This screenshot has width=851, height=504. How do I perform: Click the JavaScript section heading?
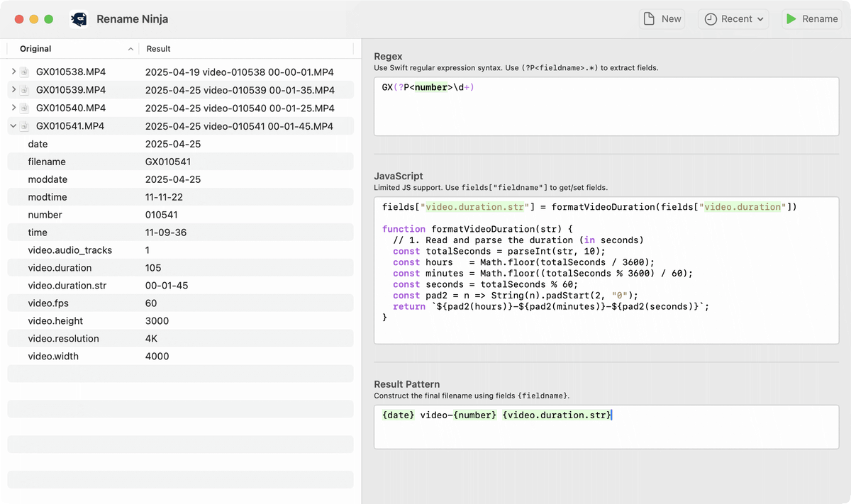point(399,176)
